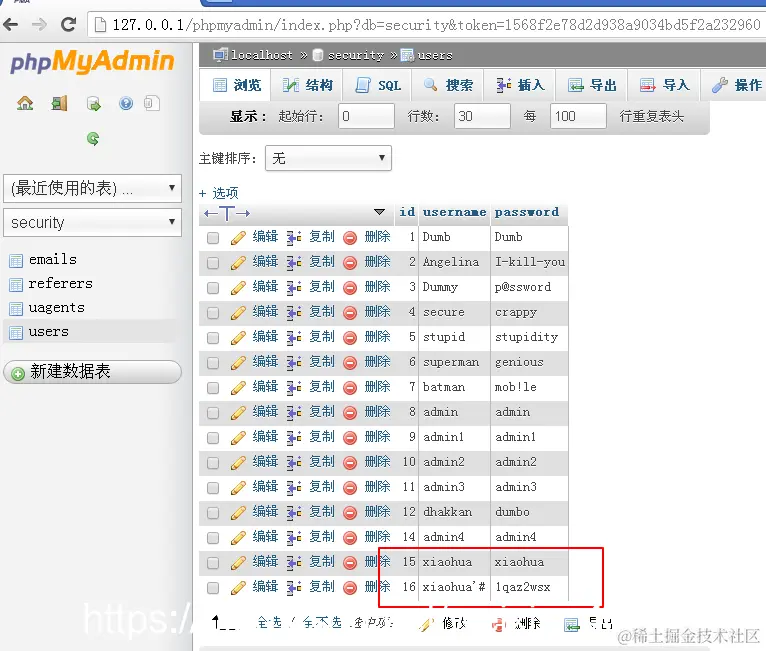Screen dimensions: 766x651
Task: Open phpMyAdmin documentation help icon
Action: [x=126, y=104]
